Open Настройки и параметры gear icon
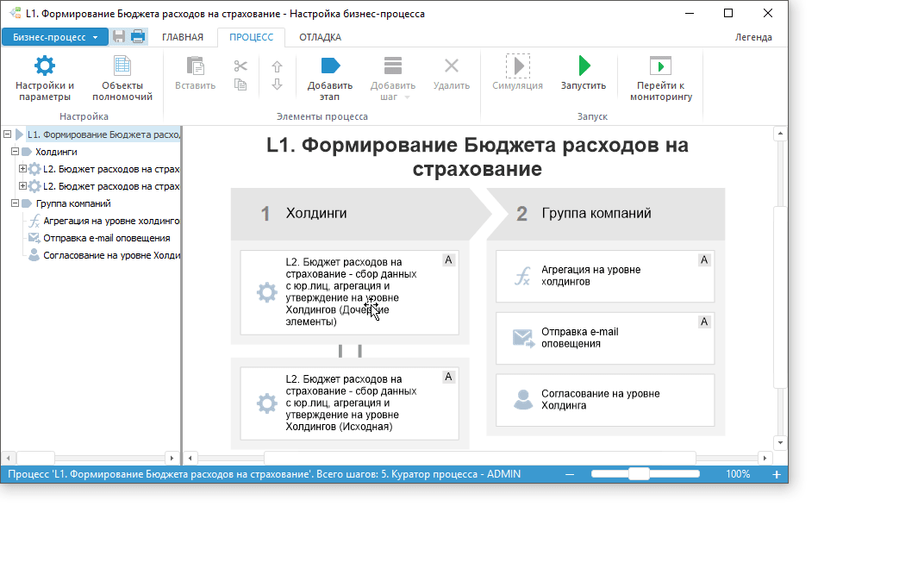Viewport: 924px width, 575px height. coord(44,66)
